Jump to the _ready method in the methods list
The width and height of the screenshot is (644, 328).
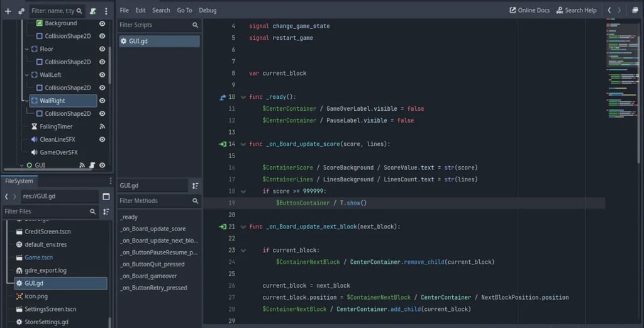[x=129, y=217]
